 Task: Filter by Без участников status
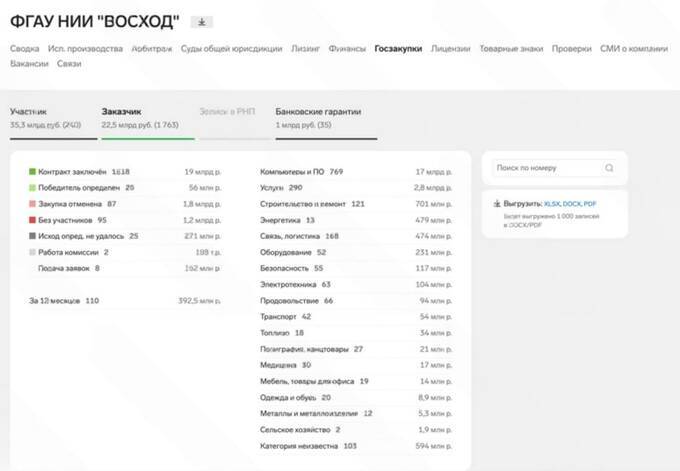[x=125, y=220]
